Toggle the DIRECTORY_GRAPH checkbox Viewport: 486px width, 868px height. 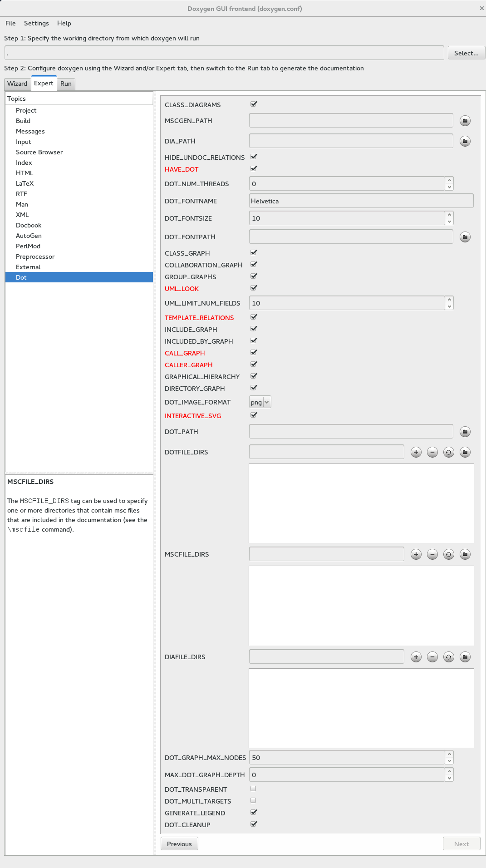254,388
